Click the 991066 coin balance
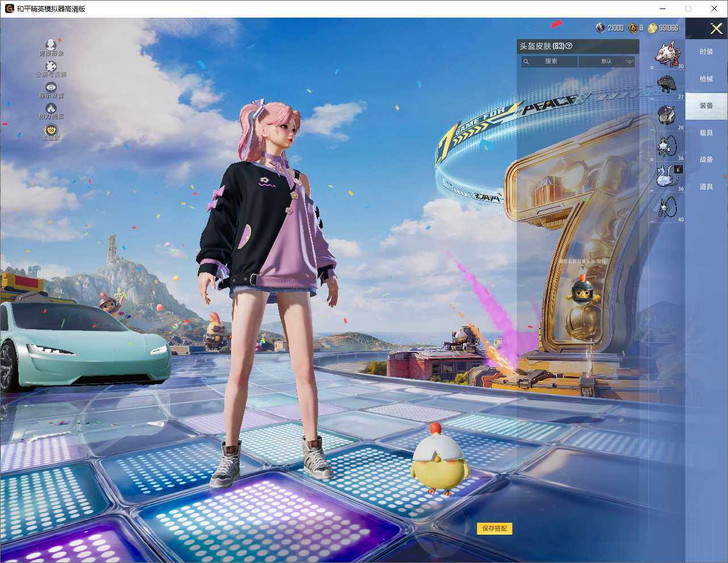This screenshot has height=563, width=728. coord(668,28)
